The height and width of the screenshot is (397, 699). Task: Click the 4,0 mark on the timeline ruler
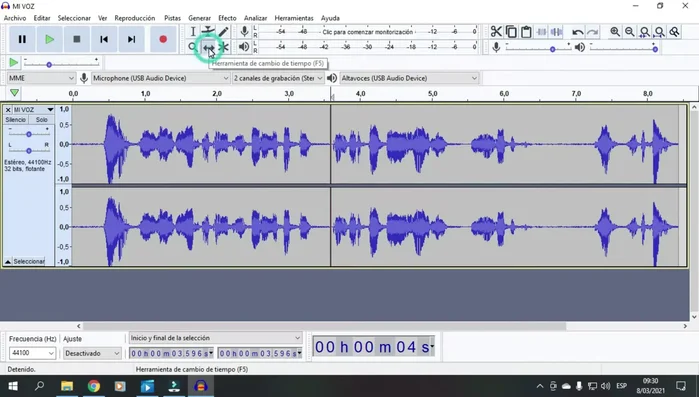pyautogui.click(x=360, y=94)
